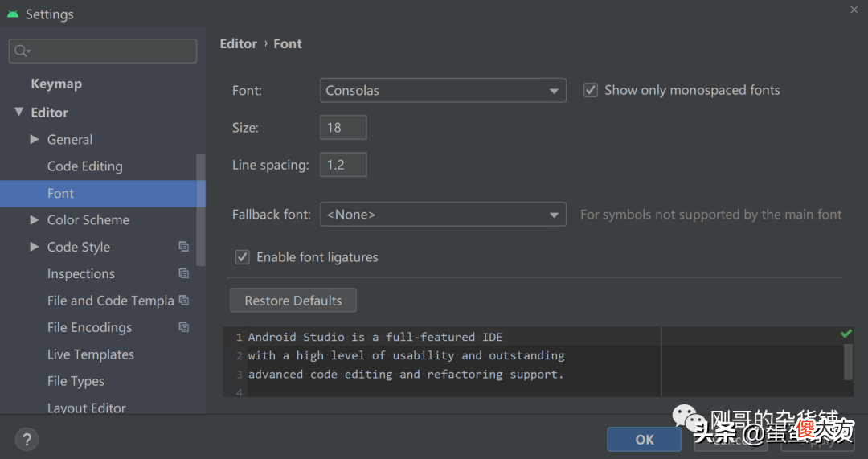Click the copy icon beside File and Code Templates
868x459 pixels.
(184, 300)
